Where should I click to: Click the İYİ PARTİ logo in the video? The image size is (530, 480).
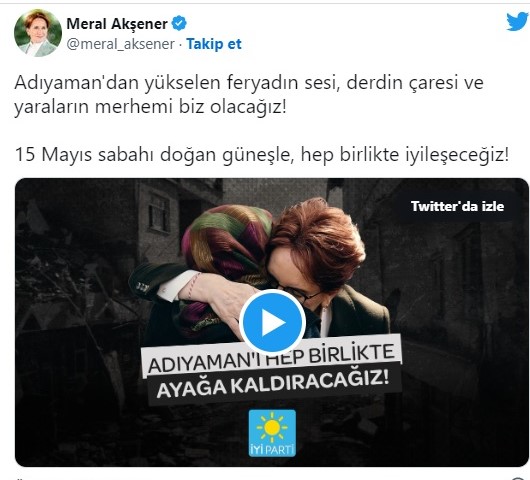(272, 433)
